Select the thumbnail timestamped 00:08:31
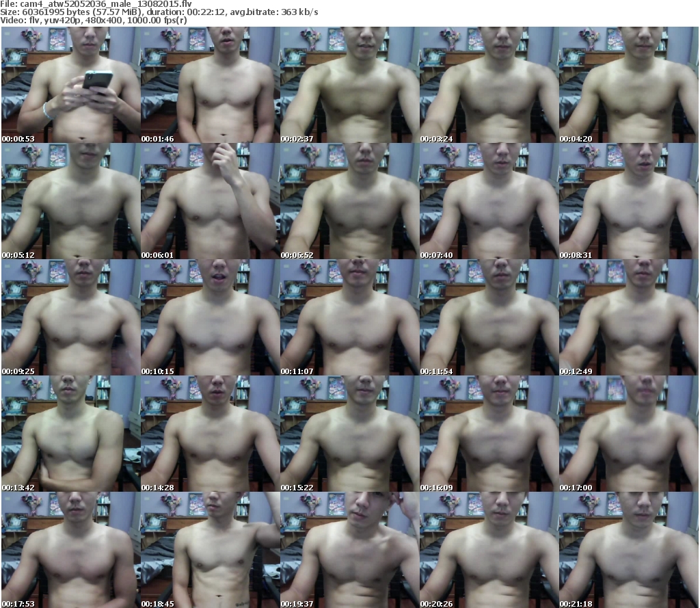Viewport: 700px width, 608px height. (629, 201)
